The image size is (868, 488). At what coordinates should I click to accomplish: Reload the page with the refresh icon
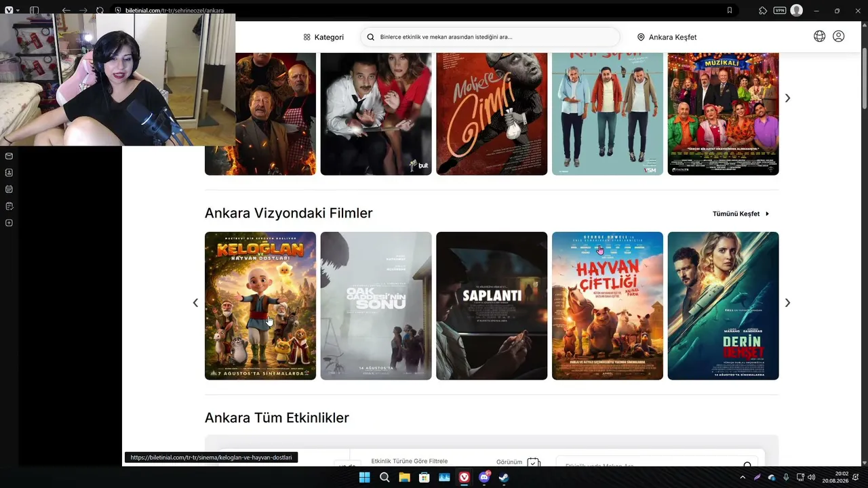click(x=100, y=10)
